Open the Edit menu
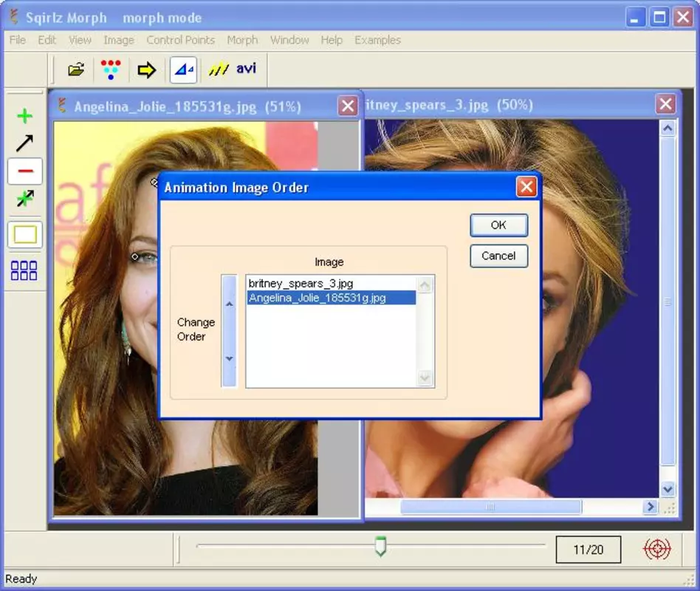 pos(47,40)
